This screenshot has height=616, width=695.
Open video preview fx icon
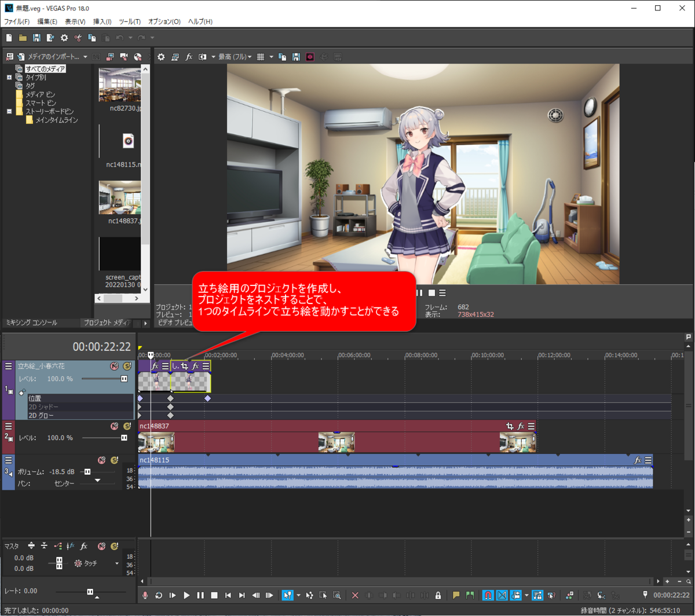pos(189,57)
